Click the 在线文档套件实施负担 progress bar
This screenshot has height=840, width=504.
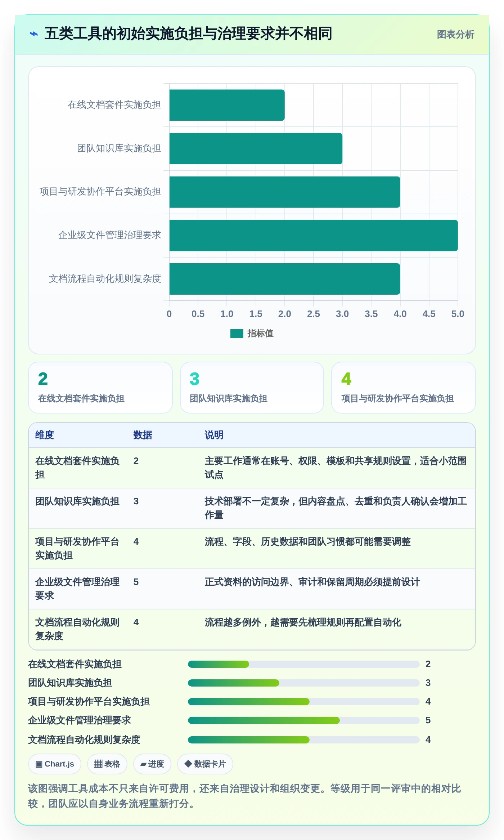coord(304,664)
